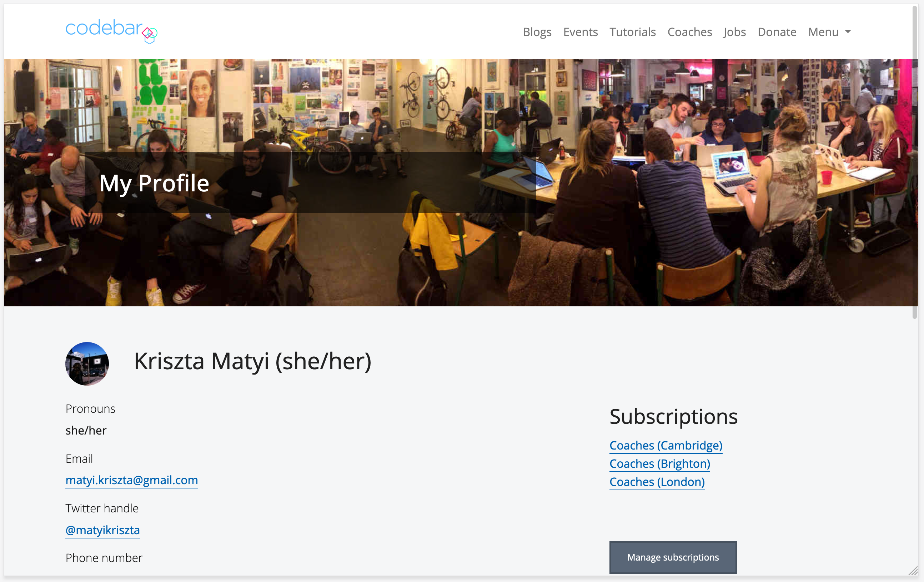The height and width of the screenshot is (582, 924).
Task: Open the Coaches (London) subscription link
Action: coord(657,482)
